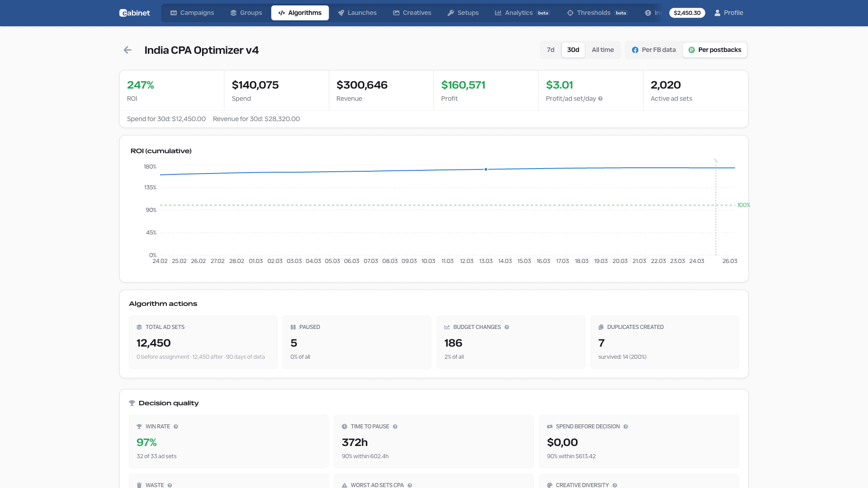
Task: Open the Profit/ad set/day info tooltip
Action: [x=601, y=99]
